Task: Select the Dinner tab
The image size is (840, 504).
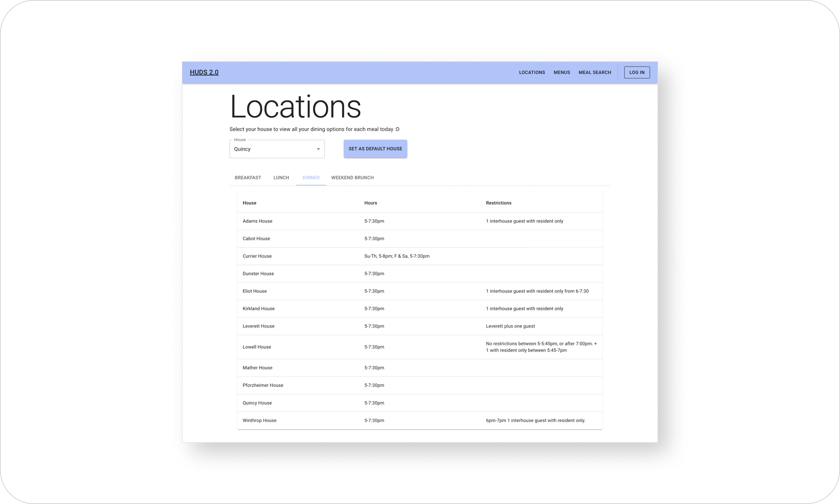Action: 310,178
